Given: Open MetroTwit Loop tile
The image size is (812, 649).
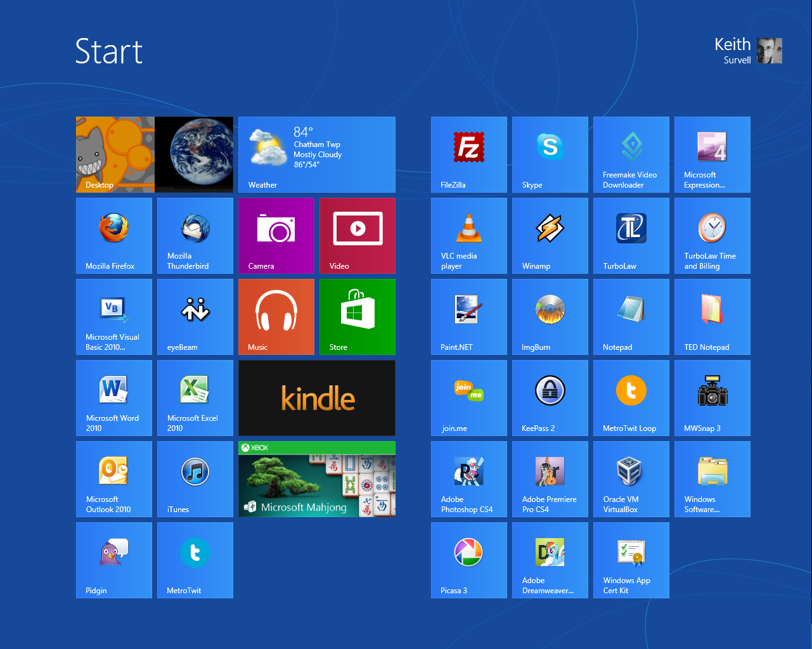Looking at the screenshot, I should [631, 398].
